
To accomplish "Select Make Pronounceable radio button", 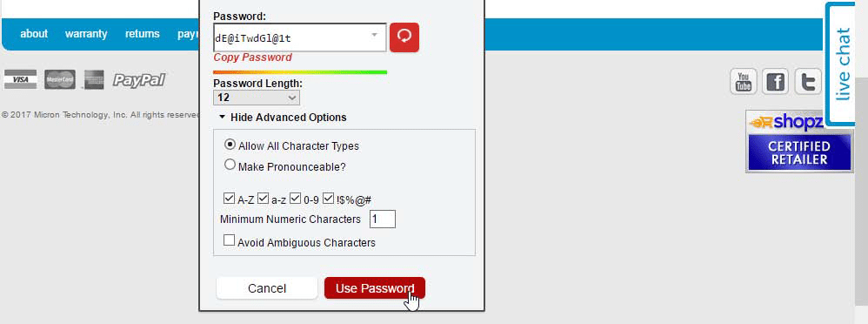I will pyautogui.click(x=230, y=165).
